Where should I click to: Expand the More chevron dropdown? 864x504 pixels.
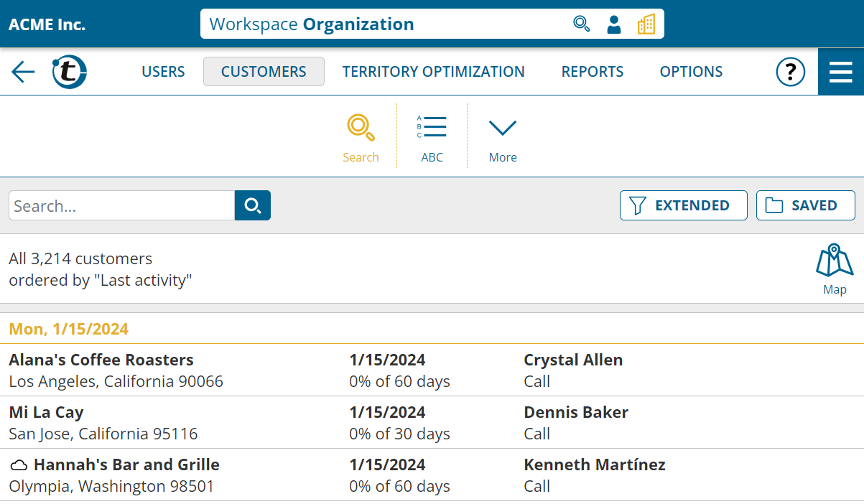coord(503,136)
